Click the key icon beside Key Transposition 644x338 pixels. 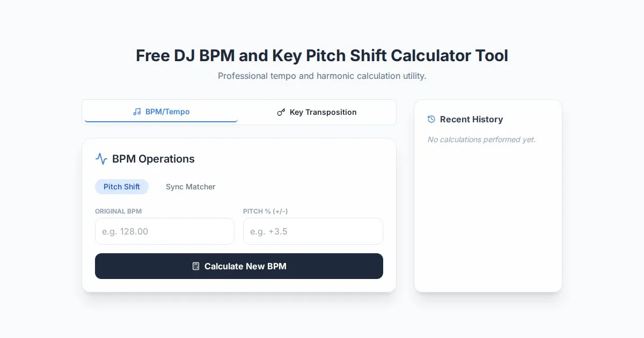[x=281, y=112]
